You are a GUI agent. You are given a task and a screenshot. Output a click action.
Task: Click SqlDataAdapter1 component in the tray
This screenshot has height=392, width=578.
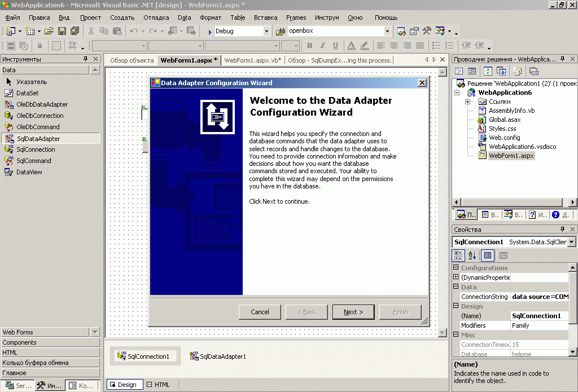click(217, 356)
